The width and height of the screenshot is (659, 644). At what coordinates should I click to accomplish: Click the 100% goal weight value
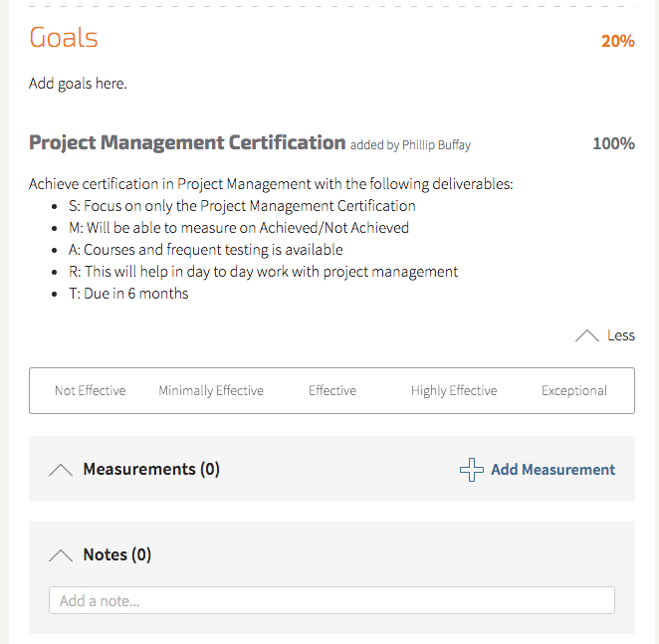coord(613,143)
